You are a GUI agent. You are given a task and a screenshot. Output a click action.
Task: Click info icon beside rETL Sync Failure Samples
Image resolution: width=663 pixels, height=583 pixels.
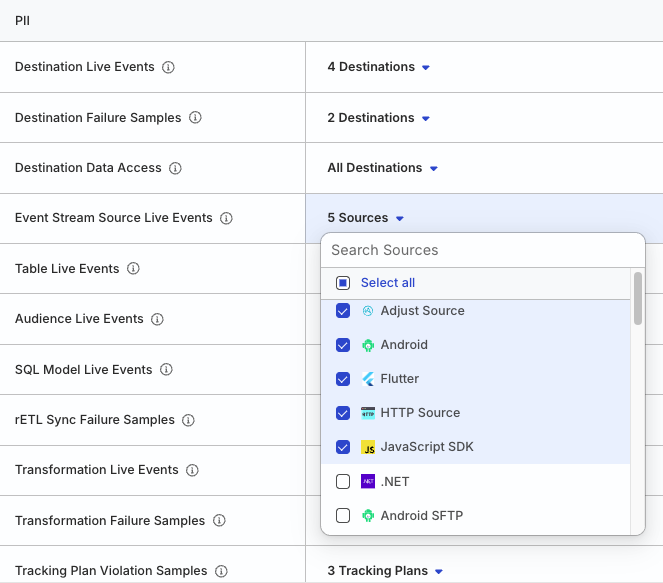[x=188, y=420]
